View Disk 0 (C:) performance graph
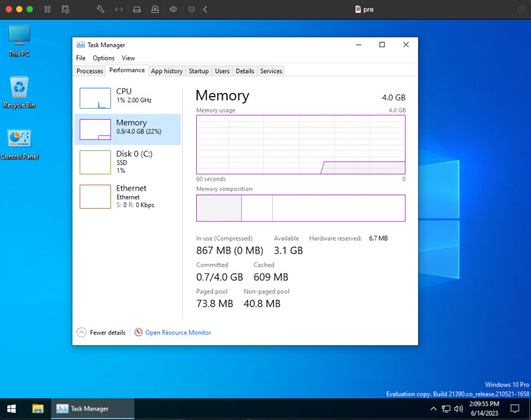The width and height of the screenshot is (531, 420). [x=129, y=162]
